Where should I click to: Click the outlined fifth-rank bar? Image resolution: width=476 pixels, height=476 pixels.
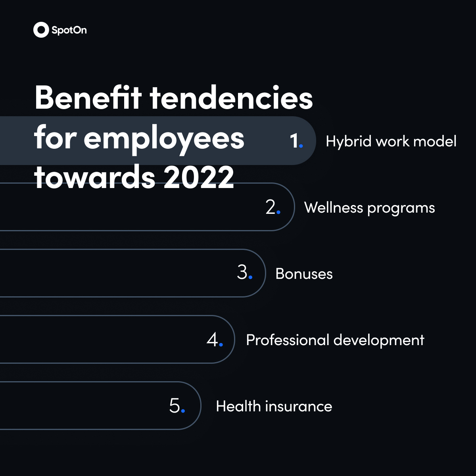point(101,405)
